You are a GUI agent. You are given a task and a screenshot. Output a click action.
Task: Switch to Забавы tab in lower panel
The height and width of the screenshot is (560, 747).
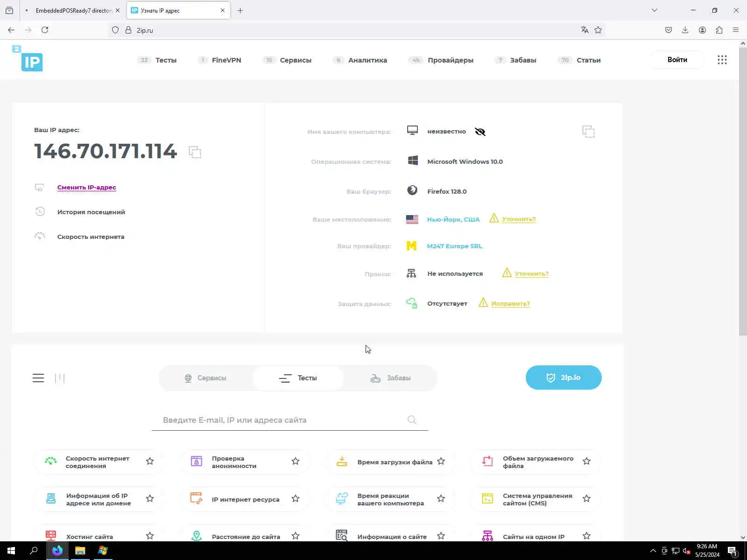click(x=390, y=378)
